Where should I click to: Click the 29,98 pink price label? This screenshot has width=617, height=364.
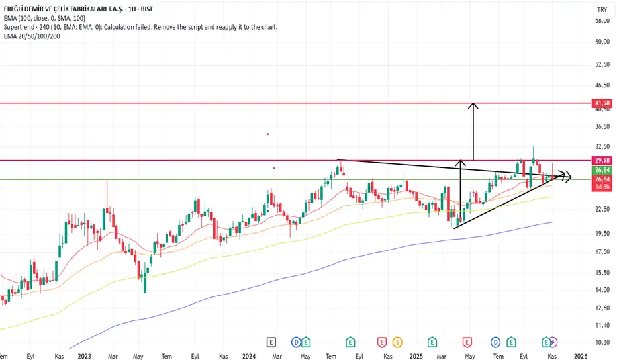point(602,160)
